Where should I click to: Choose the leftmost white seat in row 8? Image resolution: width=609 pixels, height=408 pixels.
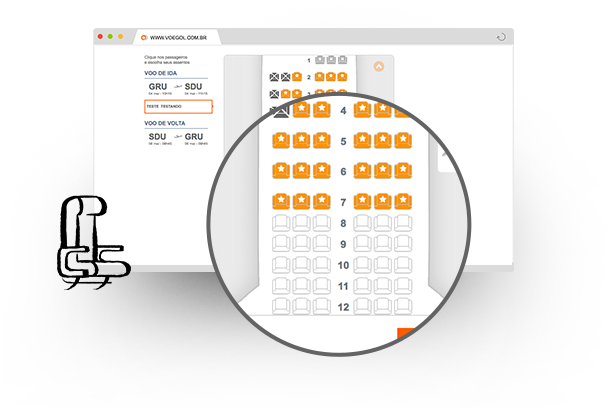pyautogui.click(x=281, y=223)
